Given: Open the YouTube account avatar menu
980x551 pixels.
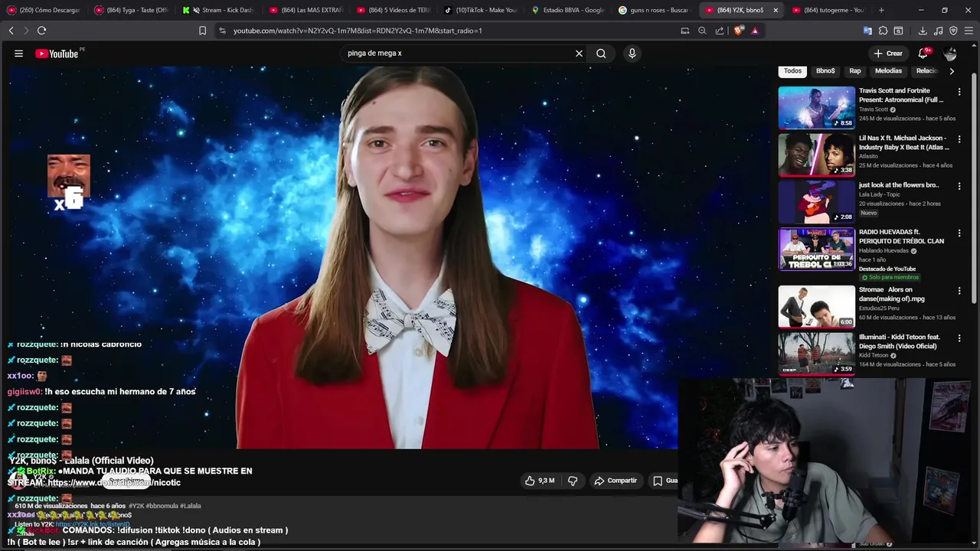Looking at the screenshot, I should click(950, 54).
